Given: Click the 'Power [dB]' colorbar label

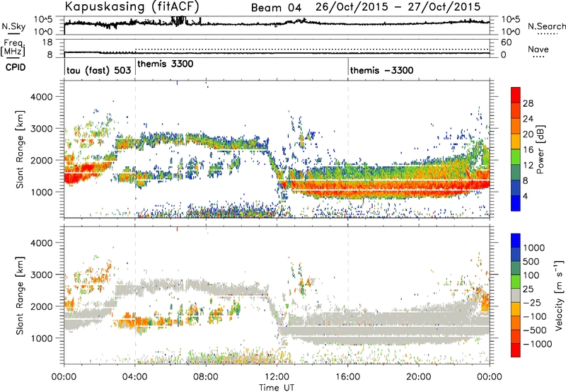Looking at the screenshot, I should [x=541, y=149].
